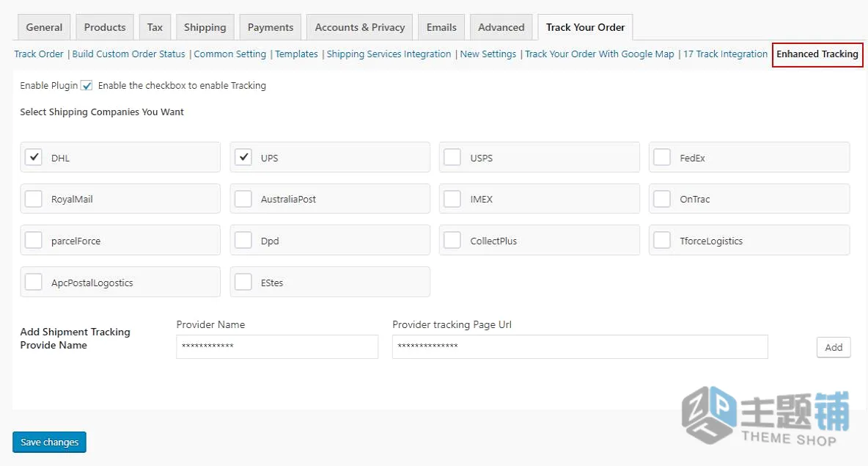Go to Common Setting section

[x=229, y=54]
